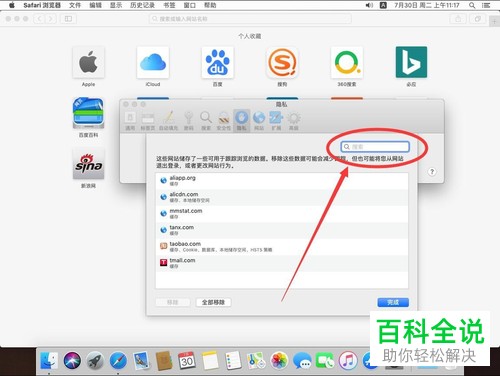The height and width of the screenshot is (376, 500).
Task: Open Photos from the Dock
Action: tap(279, 361)
